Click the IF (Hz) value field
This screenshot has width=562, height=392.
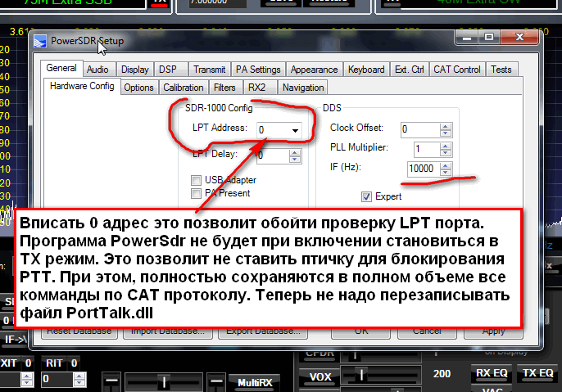click(424, 169)
